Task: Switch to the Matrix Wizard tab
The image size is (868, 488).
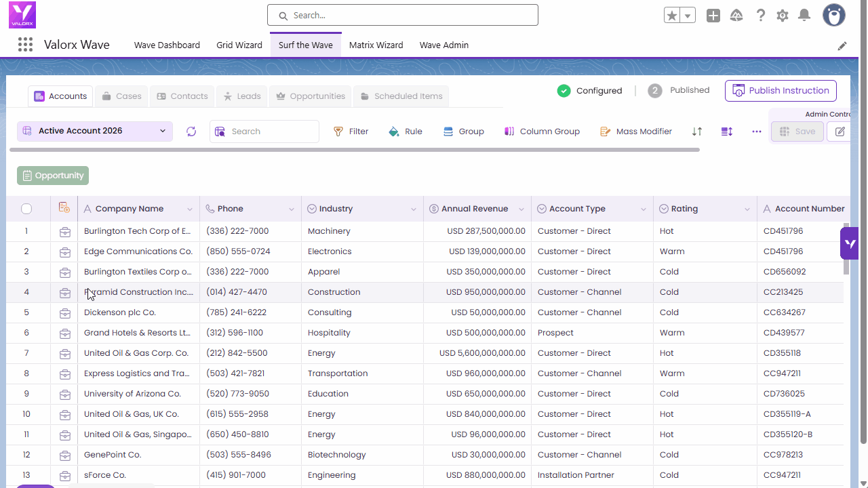Action: (376, 45)
